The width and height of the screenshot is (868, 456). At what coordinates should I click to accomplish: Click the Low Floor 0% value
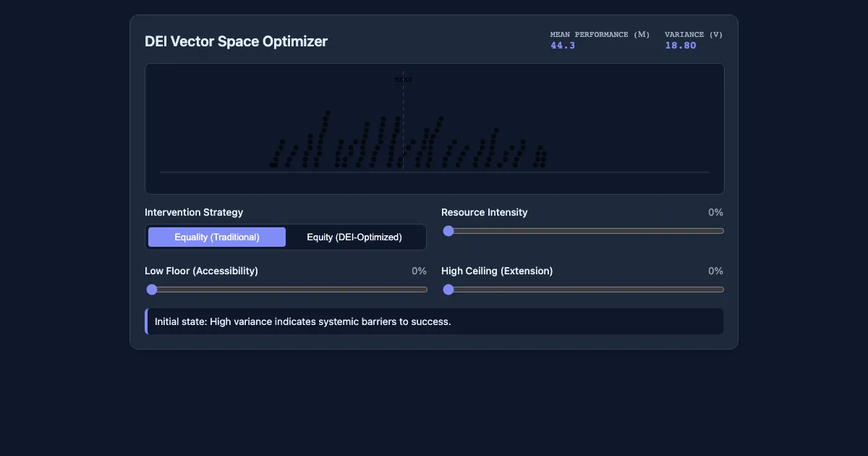click(419, 271)
